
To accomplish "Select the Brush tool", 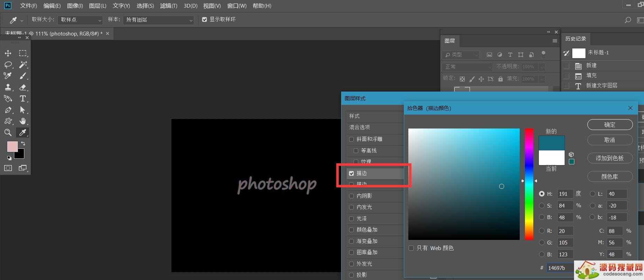I will click(x=23, y=76).
